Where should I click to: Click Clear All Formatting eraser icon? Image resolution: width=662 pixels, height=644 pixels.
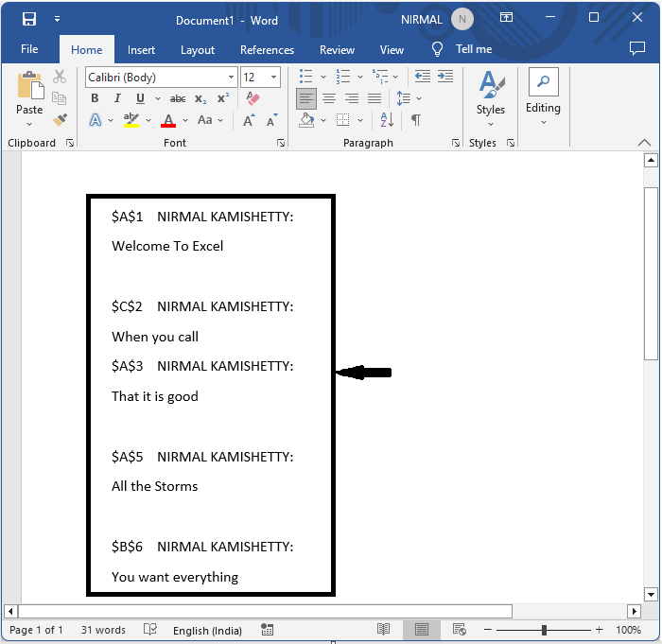[x=253, y=98]
